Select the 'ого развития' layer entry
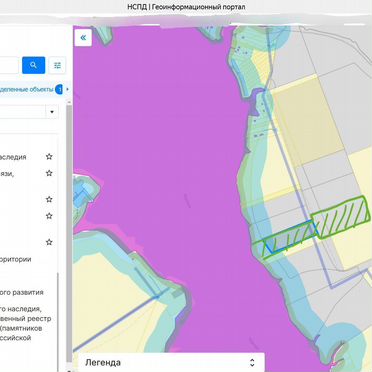 point(22,293)
